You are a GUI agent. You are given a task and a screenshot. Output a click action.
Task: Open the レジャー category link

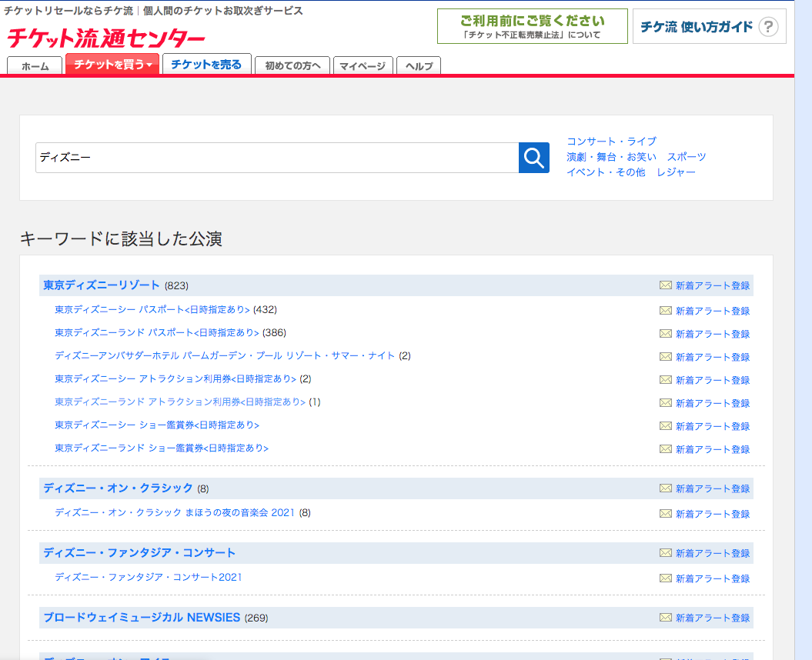pos(676,172)
